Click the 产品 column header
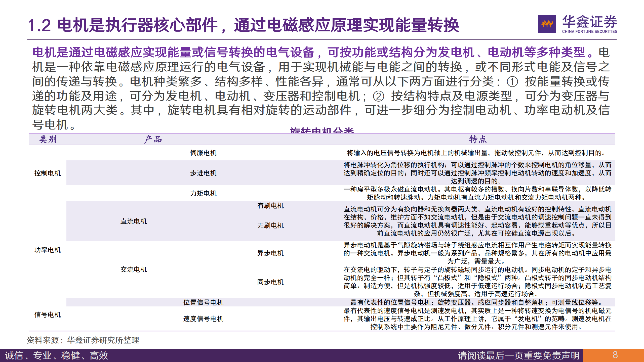This screenshot has width=644, height=362. pyautogui.click(x=153, y=139)
